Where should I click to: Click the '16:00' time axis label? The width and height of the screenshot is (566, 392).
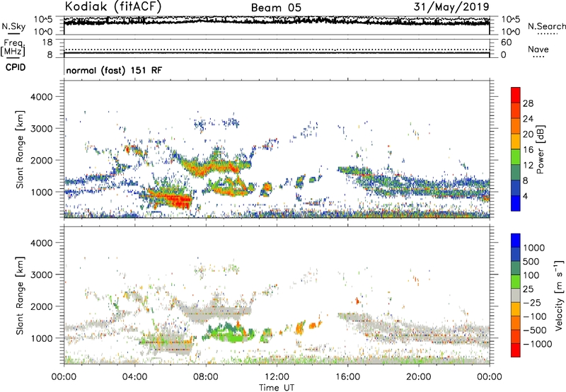click(347, 377)
